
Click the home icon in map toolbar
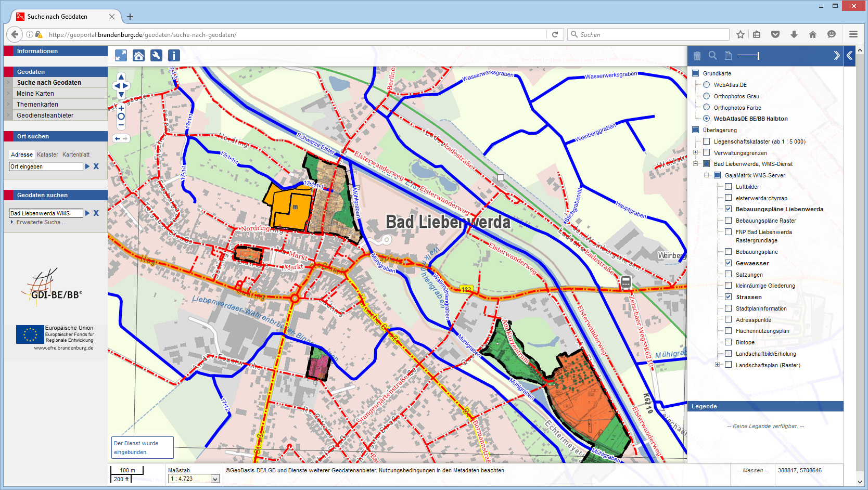tap(138, 55)
